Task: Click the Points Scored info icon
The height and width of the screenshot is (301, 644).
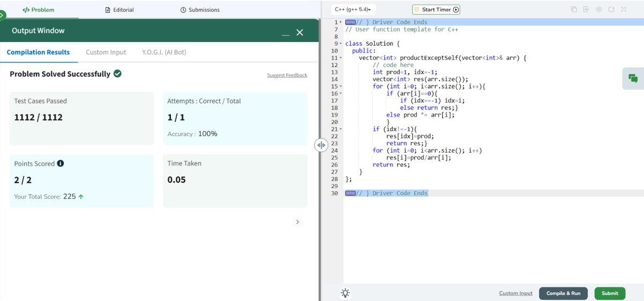Action: pos(61,163)
